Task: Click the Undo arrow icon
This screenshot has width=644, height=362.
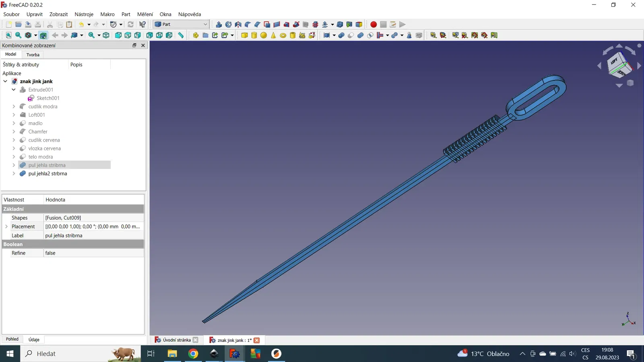Action: coord(81,25)
